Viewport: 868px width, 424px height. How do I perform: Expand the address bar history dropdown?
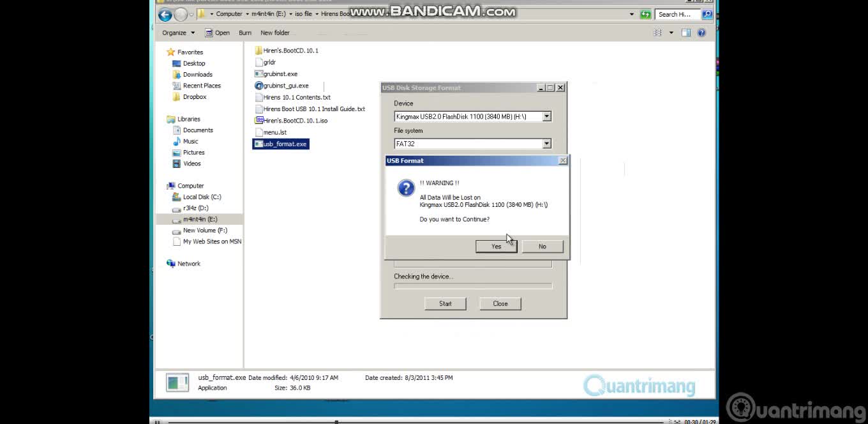pyautogui.click(x=632, y=14)
